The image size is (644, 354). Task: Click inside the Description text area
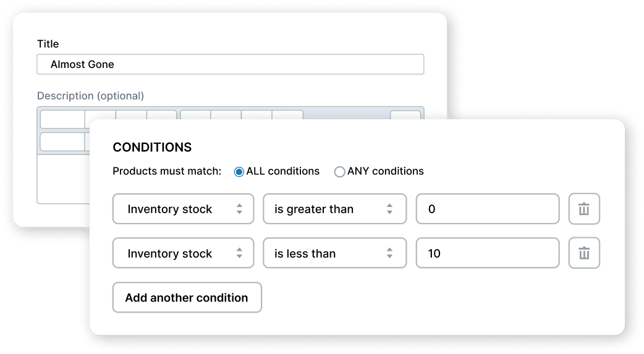coord(62,179)
